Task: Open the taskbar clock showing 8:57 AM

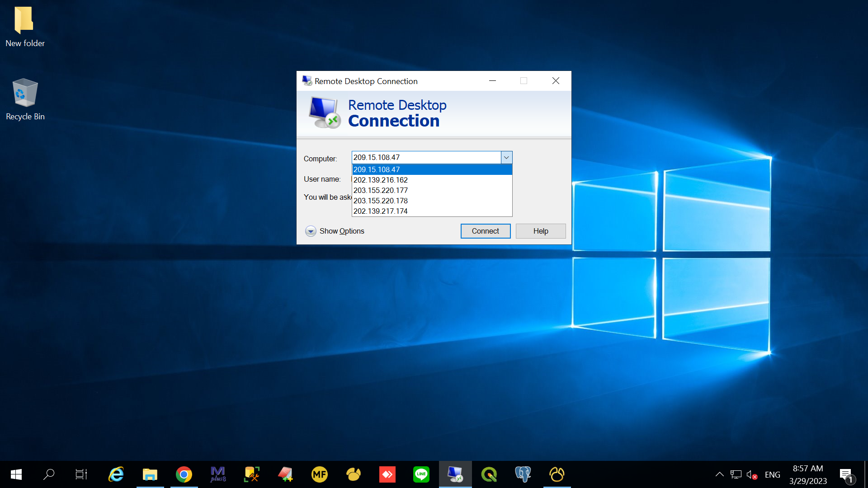Action: [808, 474]
